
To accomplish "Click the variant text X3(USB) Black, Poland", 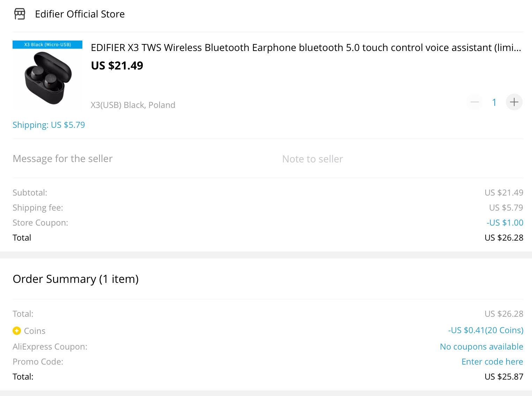I will pos(133,105).
